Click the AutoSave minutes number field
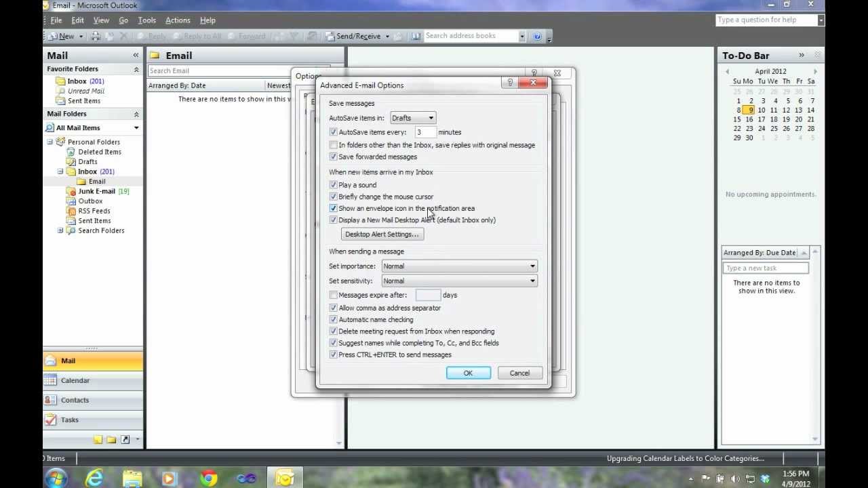 [x=425, y=132]
